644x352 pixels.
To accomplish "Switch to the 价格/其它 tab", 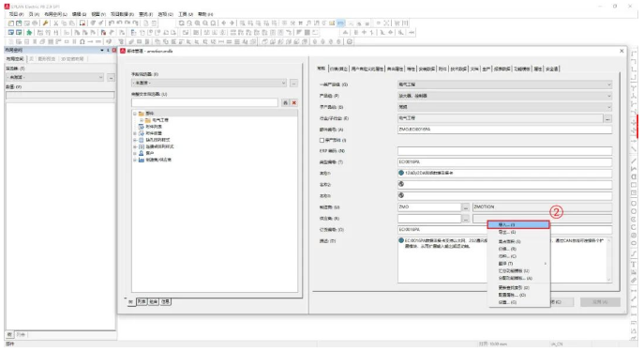I will point(338,69).
